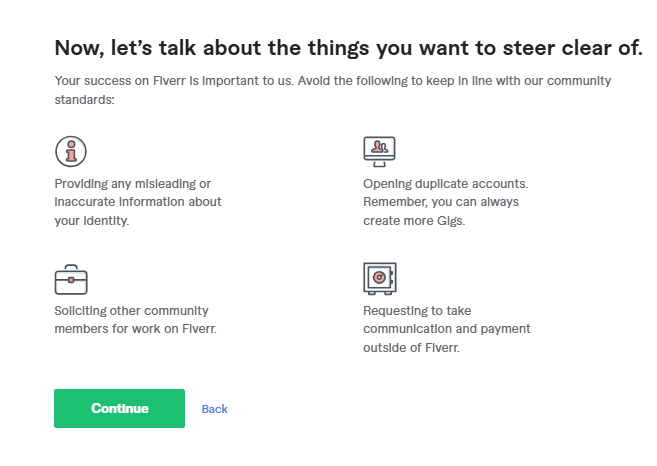The height and width of the screenshot is (466, 657).
Task: Click the safe vault icon
Action: click(379, 279)
